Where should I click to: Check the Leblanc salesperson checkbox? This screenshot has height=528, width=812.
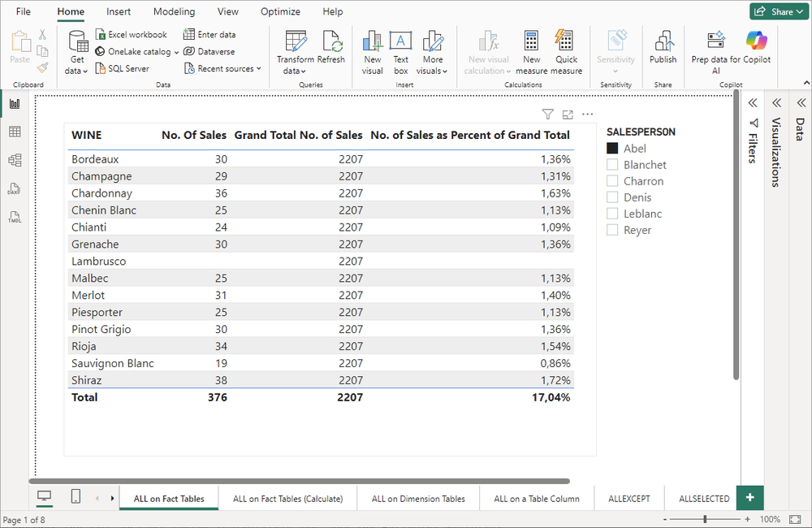612,214
